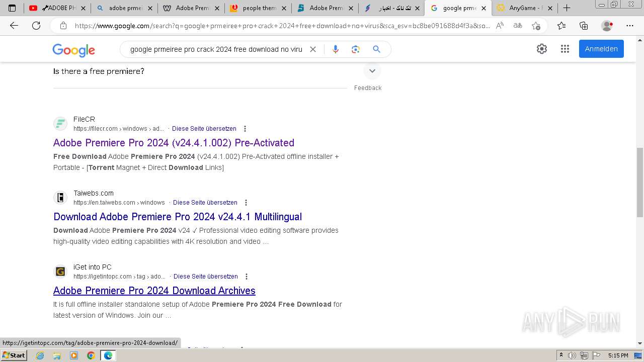The image size is (644, 362).
Task: Show hidden system tray icons
Action: pyautogui.click(x=561, y=355)
